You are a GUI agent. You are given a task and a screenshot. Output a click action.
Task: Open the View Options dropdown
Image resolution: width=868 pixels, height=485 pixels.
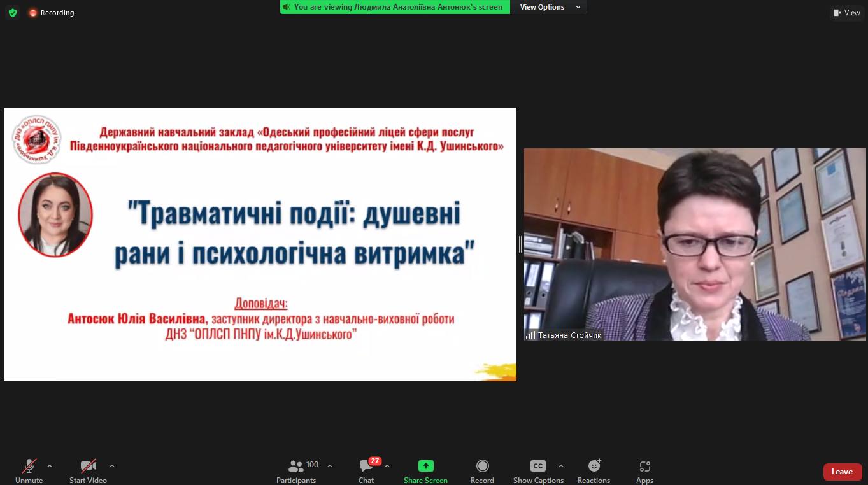click(x=549, y=7)
